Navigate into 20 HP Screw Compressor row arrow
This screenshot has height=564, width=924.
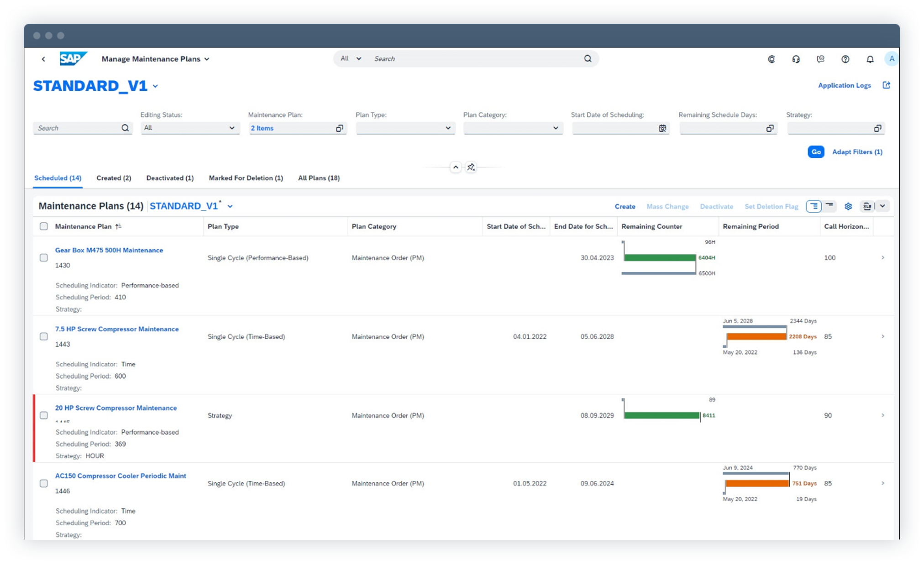[x=882, y=415]
